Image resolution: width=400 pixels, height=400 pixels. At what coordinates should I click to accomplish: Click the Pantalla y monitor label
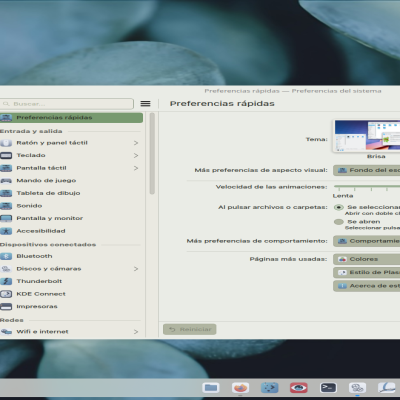point(50,218)
